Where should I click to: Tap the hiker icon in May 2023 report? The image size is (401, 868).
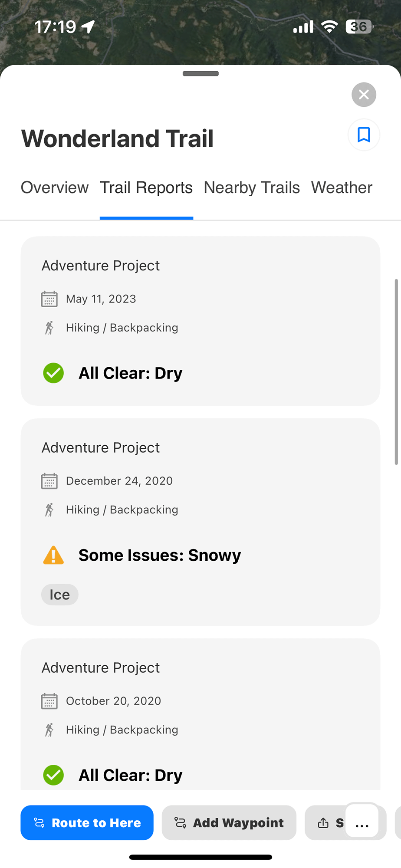click(x=49, y=328)
